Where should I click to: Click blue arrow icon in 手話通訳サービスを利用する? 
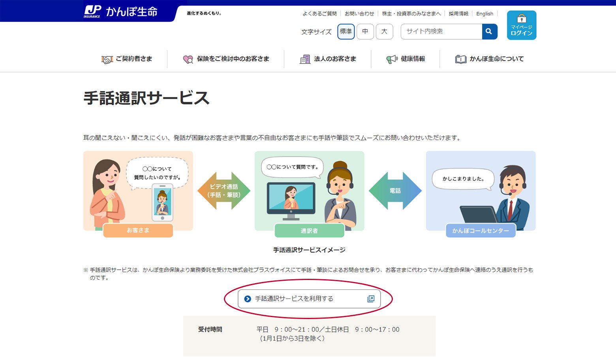248,299
